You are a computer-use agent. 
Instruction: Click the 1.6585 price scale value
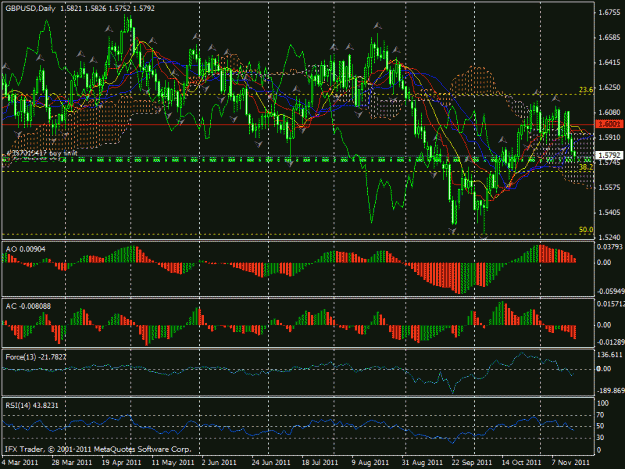tap(609, 38)
